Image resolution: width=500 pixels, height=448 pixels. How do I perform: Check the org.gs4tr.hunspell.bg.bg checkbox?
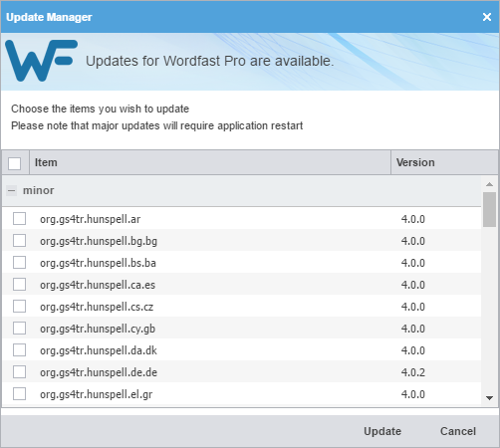point(19,241)
